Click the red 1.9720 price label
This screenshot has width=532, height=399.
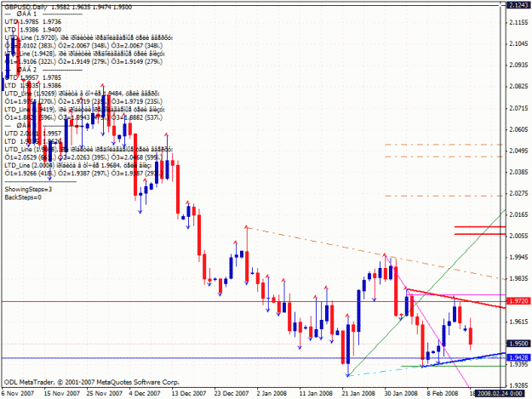pos(518,301)
